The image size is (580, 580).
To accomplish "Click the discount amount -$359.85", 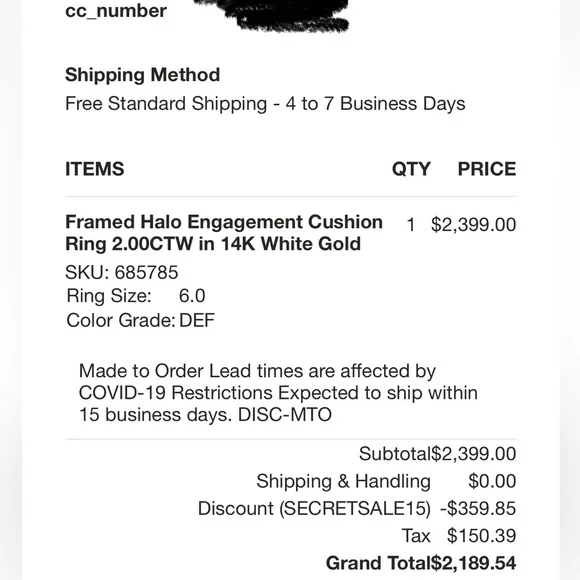I will (x=478, y=509).
